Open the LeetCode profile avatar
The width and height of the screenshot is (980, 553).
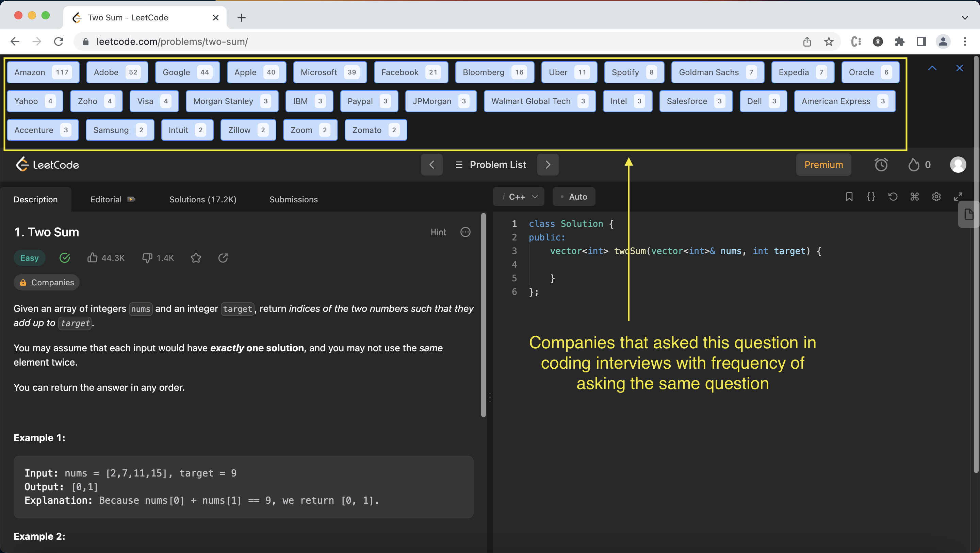(x=958, y=165)
